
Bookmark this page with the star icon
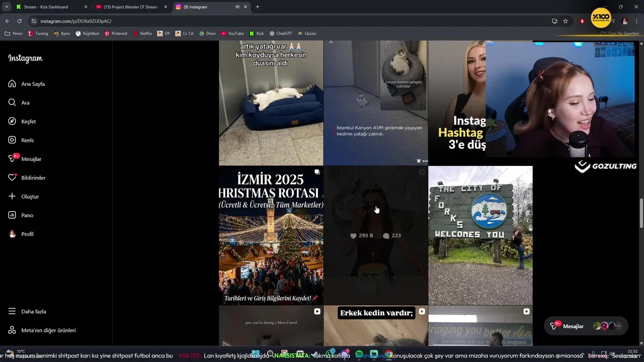(x=566, y=21)
